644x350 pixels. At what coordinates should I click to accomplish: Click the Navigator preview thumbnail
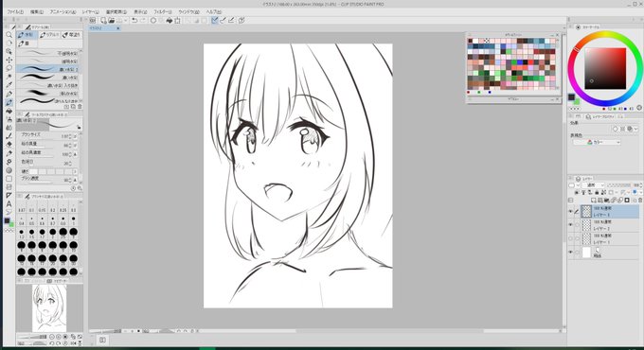[x=49, y=308]
